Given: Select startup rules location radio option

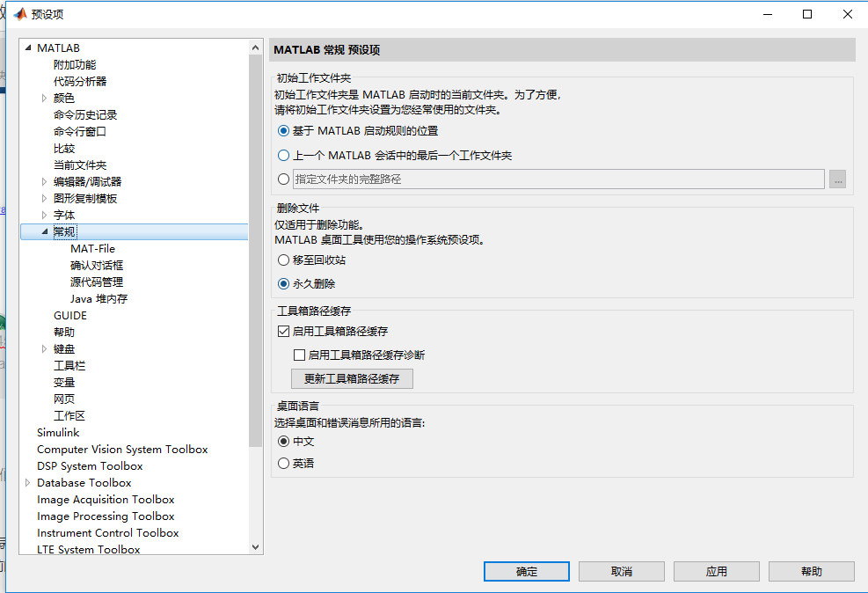Looking at the screenshot, I should 283,131.
